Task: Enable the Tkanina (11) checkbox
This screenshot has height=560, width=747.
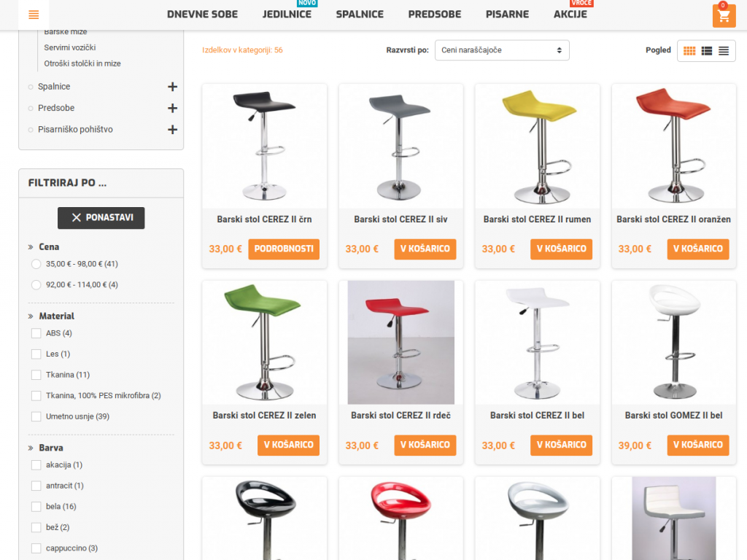Action: coord(36,375)
